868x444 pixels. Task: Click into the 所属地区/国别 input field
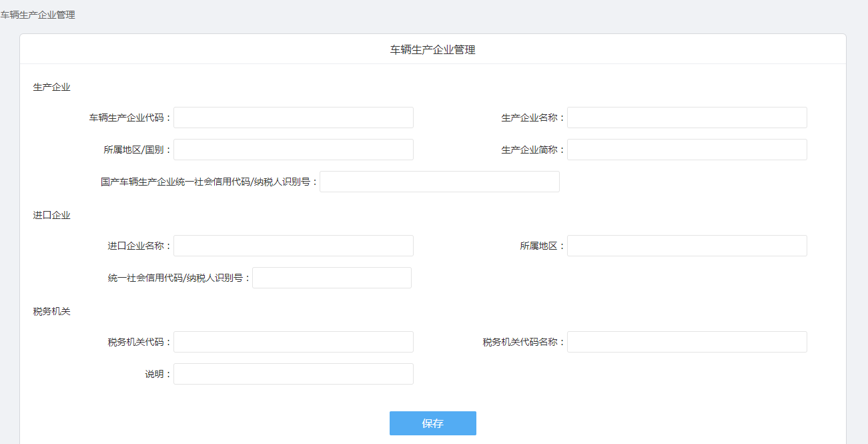[x=293, y=150]
